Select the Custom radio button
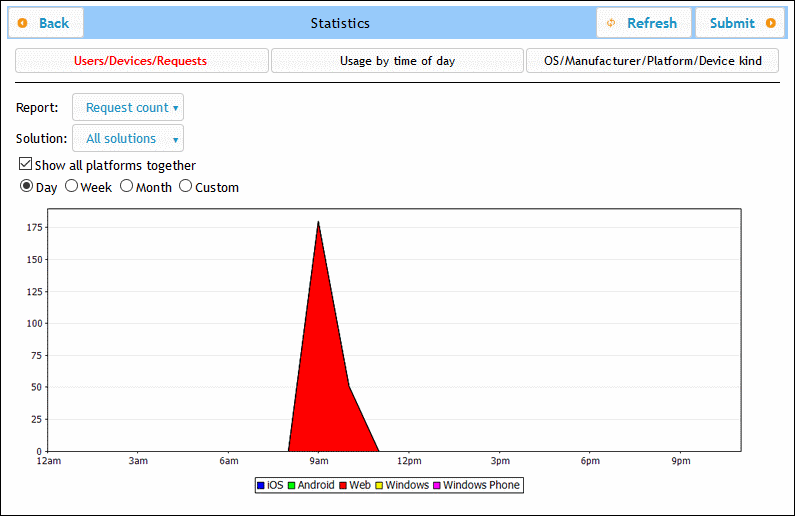795x516 pixels. point(186,187)
